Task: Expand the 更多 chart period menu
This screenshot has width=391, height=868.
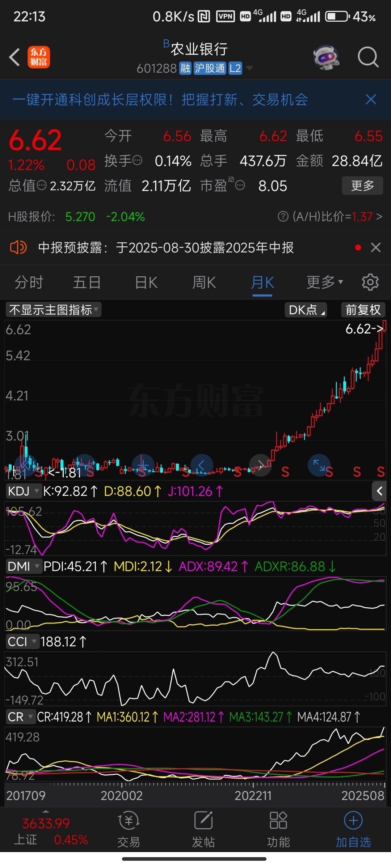Action: [325, 282]
